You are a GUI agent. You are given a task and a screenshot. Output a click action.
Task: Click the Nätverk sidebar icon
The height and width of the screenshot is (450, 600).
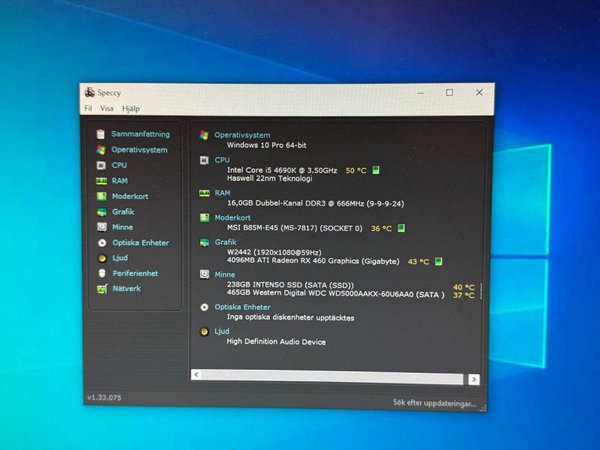pyautogui.click(x=102, y=289)
